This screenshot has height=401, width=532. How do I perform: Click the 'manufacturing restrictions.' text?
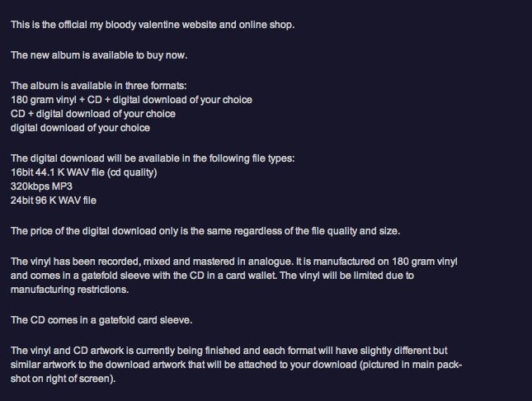pyautogui.click(x=69, y=290)
